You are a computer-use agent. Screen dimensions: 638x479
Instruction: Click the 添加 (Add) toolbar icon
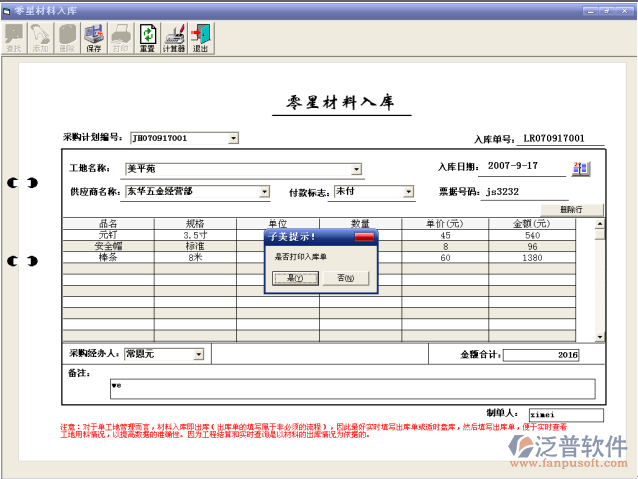tap(41, 37)
